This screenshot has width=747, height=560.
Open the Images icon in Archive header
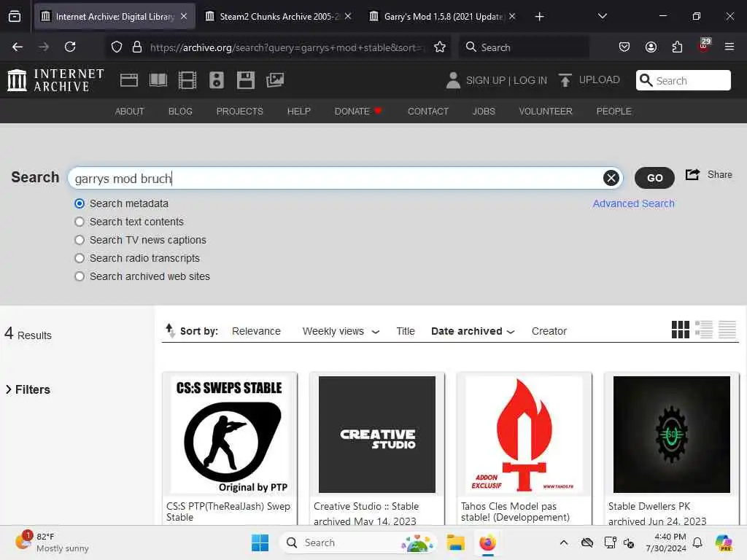point(275,80)
